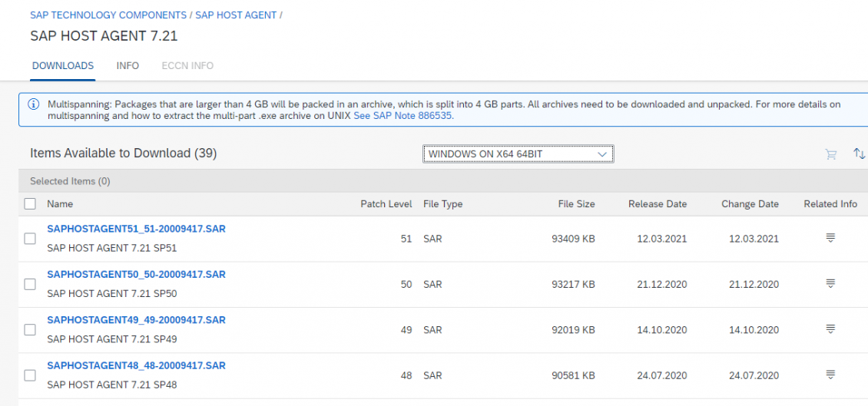Viewport: 868px width, 406px height.
Task: Click release date 14.10.2020
Action: pos(662,330)
